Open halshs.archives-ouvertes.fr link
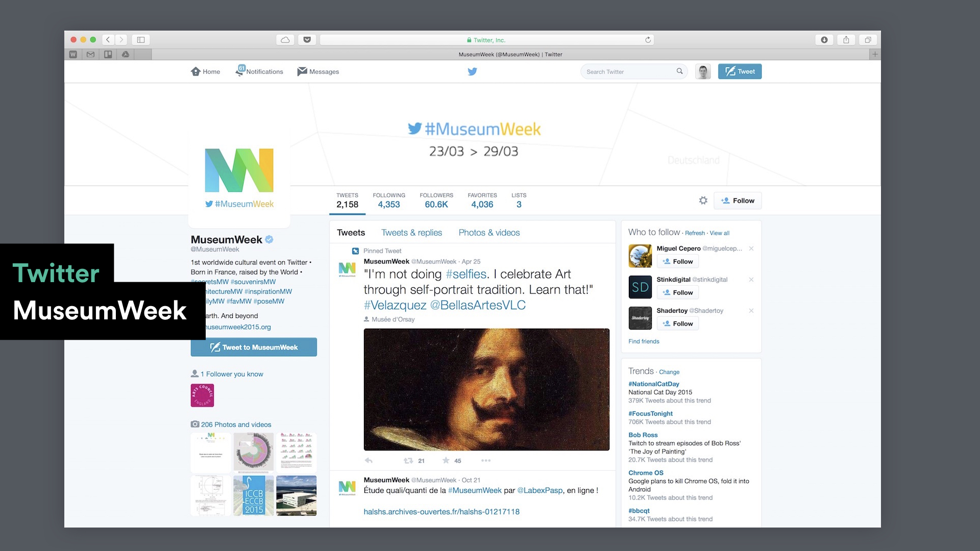This screenshot has width=980, height=551. tap(442, 512)
